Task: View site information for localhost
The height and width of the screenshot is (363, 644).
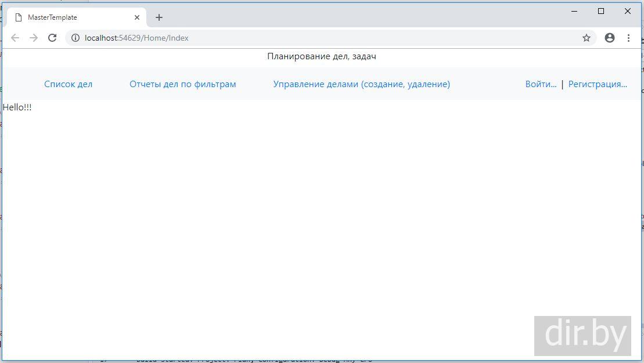Action: point(75,38)
